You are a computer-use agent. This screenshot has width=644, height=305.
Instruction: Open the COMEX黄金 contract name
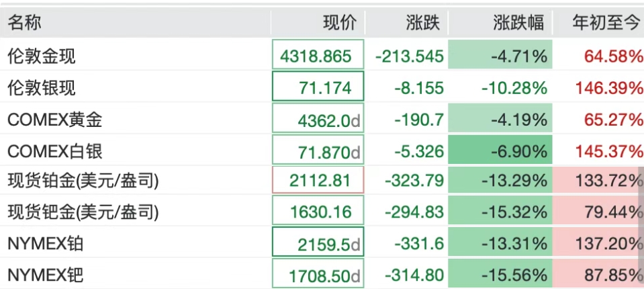[54, 120]
